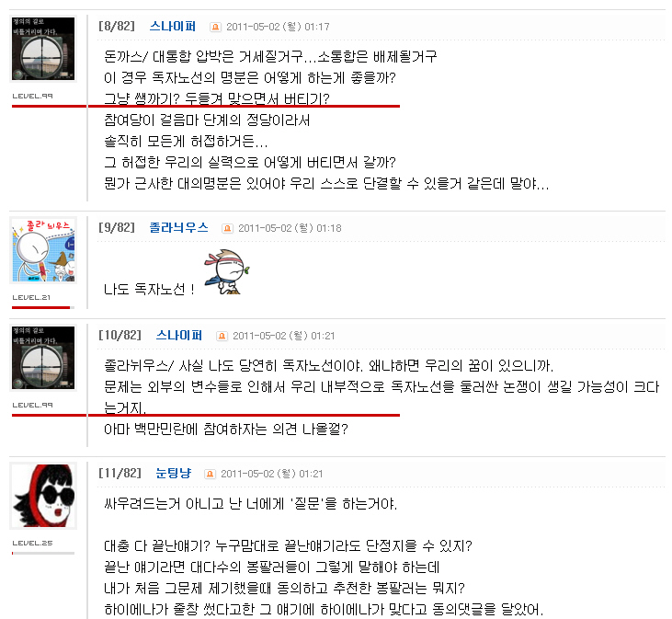This screenshot has width=672, height=619.
Task: Click the LEVEL.21 progress bar under 졸라늬우스
Action: pyautogui.click(x=43, y=307)
